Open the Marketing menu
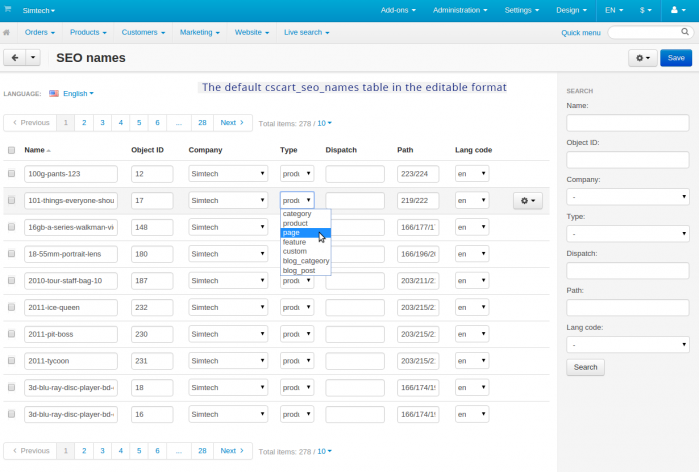Viewport: 700px width, 472px height. coord(200,32)
